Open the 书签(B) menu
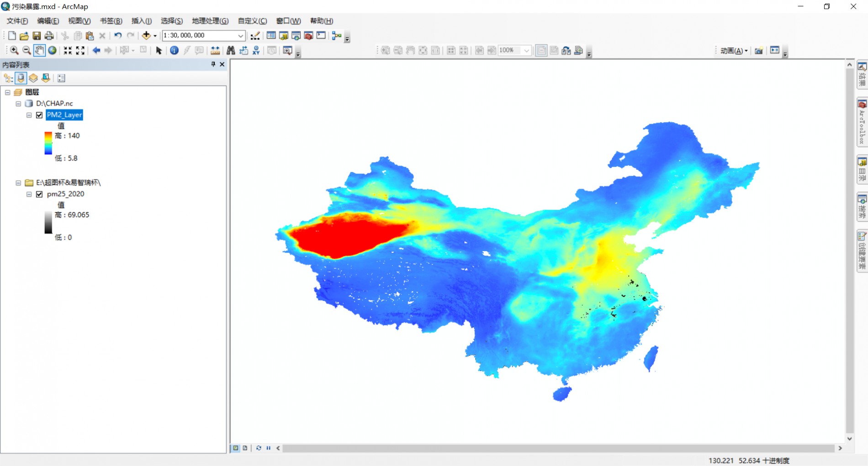Viewport: 868px width, 466px height. [111, 21]
